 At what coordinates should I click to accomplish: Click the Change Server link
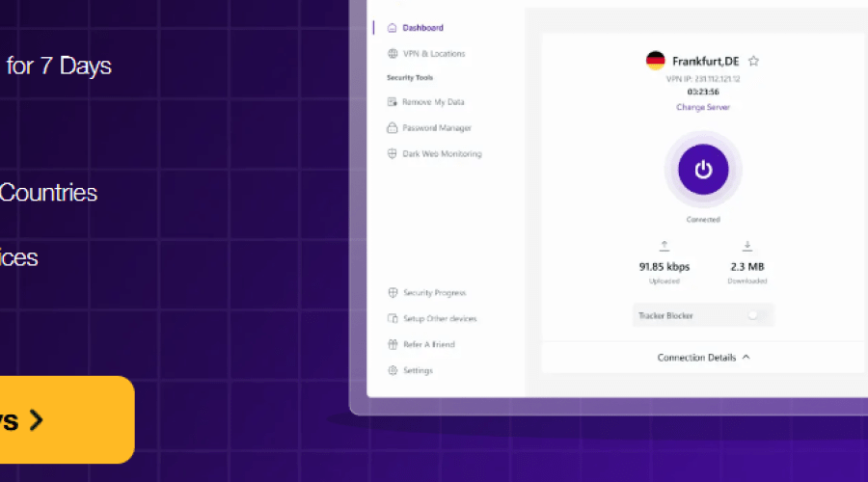703,107
